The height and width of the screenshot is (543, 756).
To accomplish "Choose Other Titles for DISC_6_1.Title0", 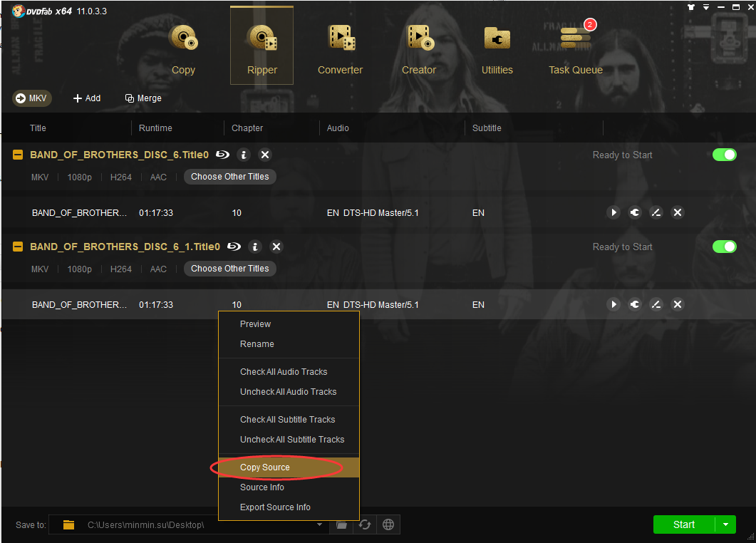I will coord(230,269).
